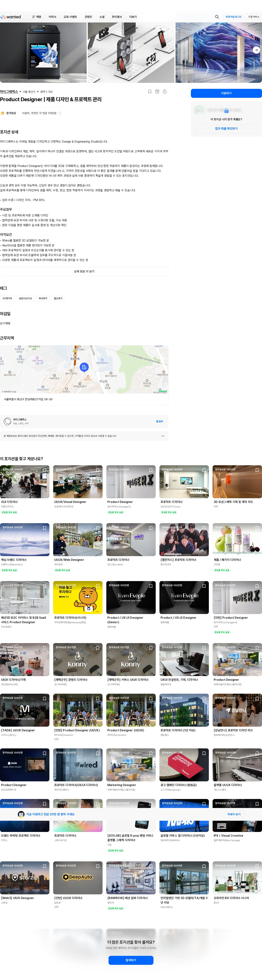Open the search icon in header
The height and width of the screenshot is (980, 262).
tap(217, 17)
